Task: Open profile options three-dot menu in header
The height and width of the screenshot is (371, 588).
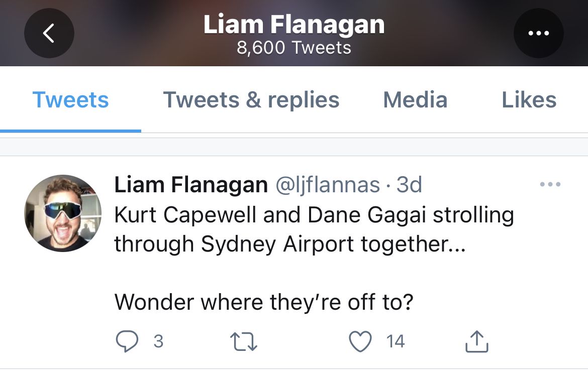Action: click(x=539, y=33)
